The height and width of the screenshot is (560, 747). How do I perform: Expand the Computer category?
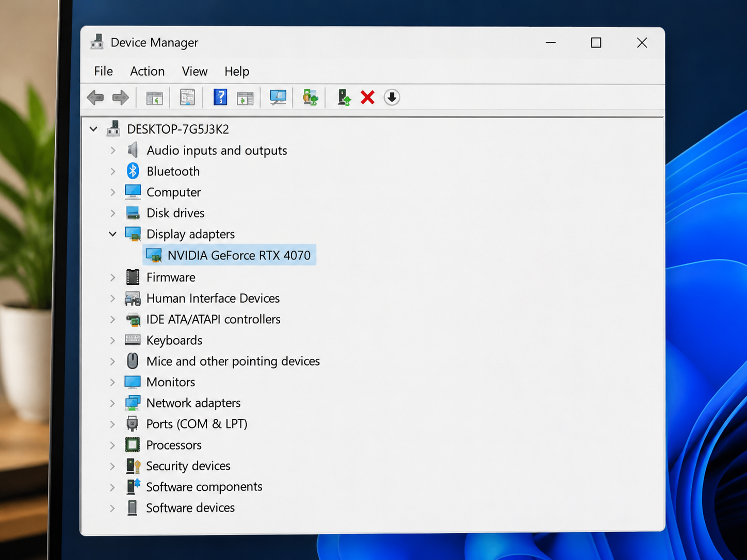(x=113, y=192)
